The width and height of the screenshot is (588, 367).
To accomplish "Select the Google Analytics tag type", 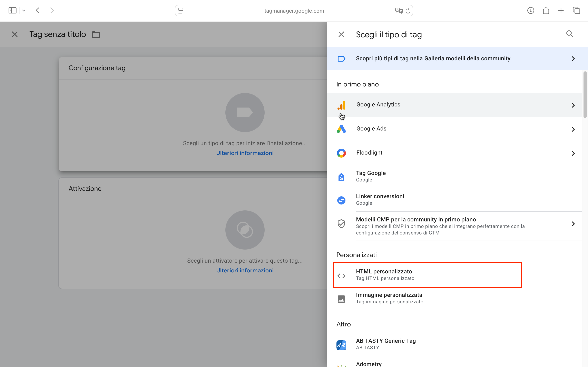I will pyautogui.click(x=378, y=105).
